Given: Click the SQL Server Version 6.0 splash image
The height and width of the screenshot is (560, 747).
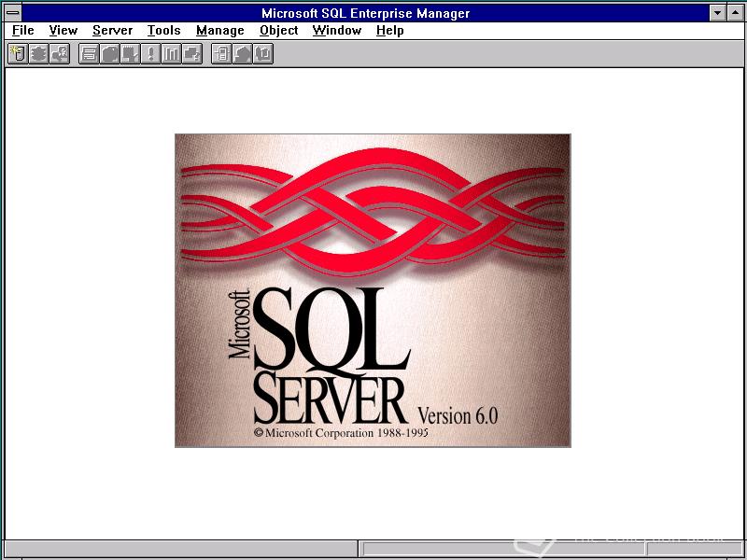Looking at the screenshot, I should click(x=373, y=290).
